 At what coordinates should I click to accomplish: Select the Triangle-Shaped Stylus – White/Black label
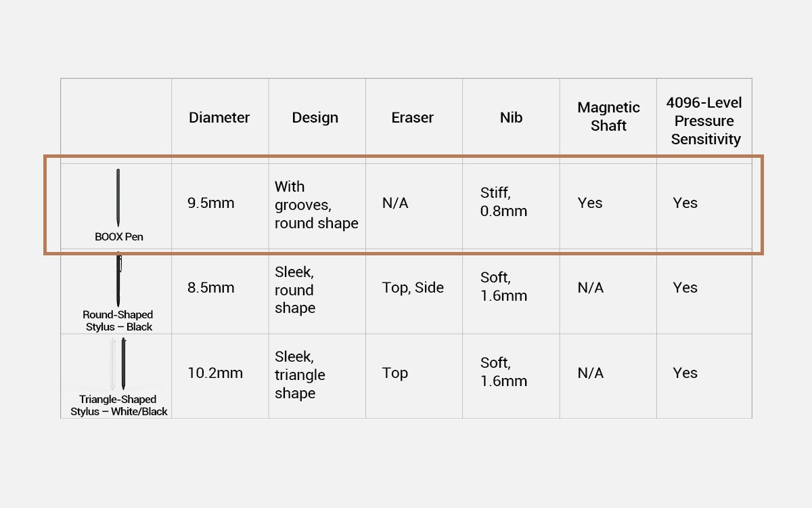pyautogui.click(x=118, y=405)
